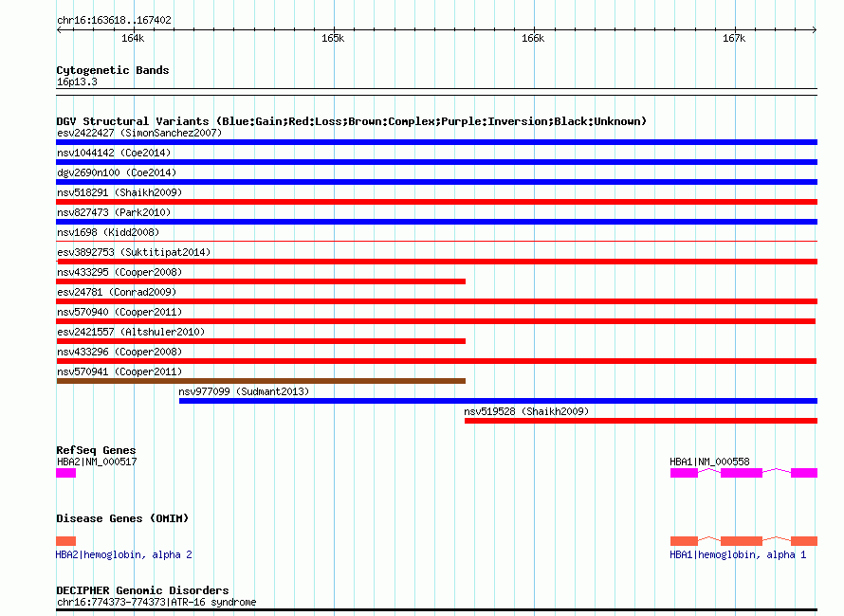844x616 pixels.
Task: Click the right arrowhead of the ruler
Action: 815,29
